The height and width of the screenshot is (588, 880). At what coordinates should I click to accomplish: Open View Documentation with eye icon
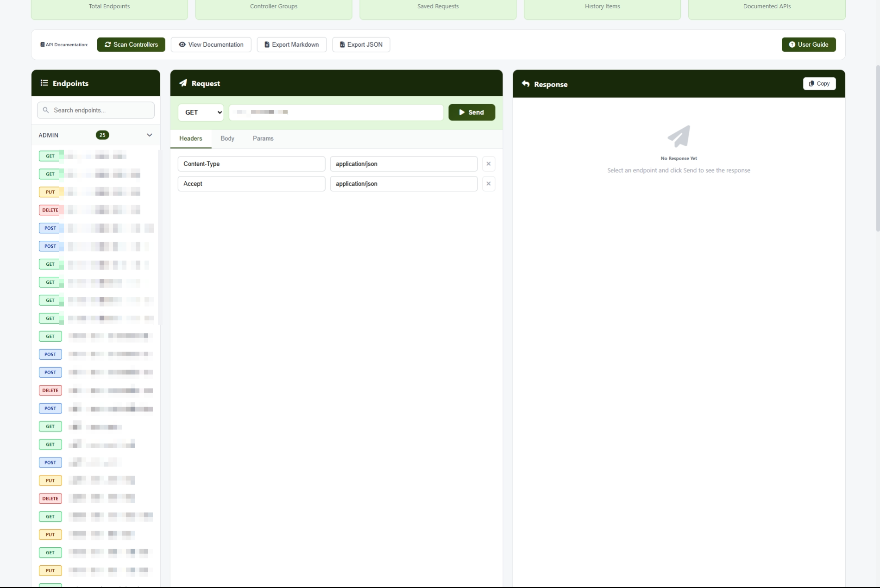coord(211,44)
